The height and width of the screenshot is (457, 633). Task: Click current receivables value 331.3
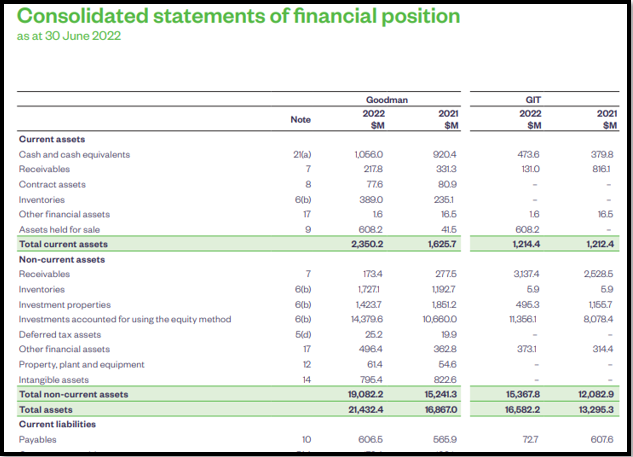[x=446, y=169]
